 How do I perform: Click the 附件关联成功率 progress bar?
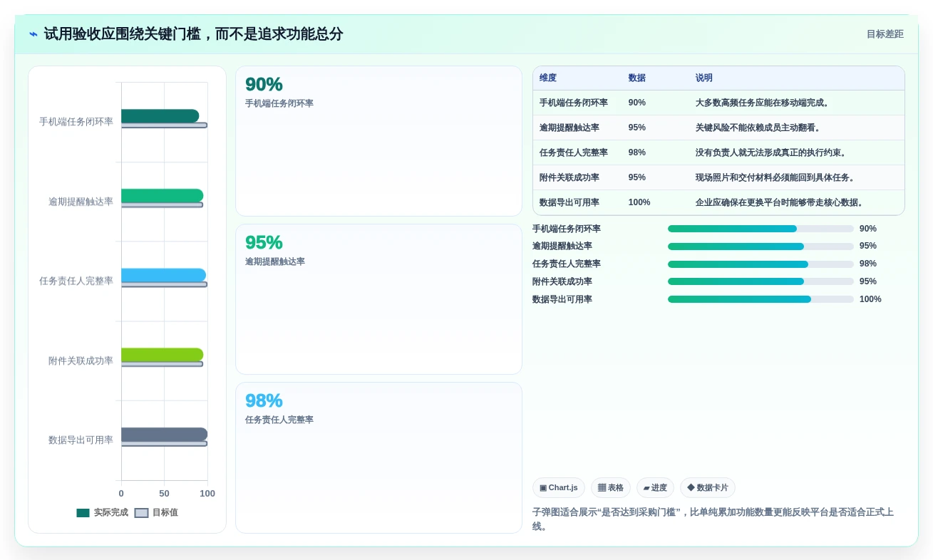point(761,281)
